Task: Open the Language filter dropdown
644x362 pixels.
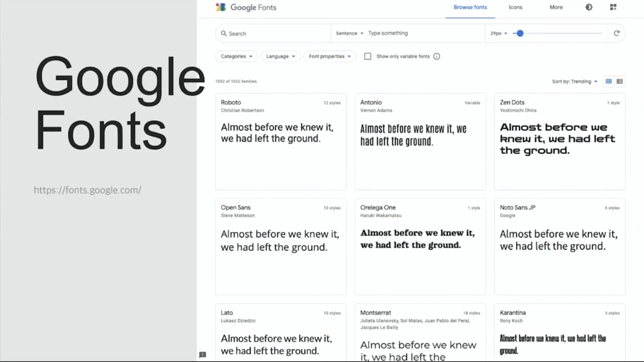Action: pos(280,56)
